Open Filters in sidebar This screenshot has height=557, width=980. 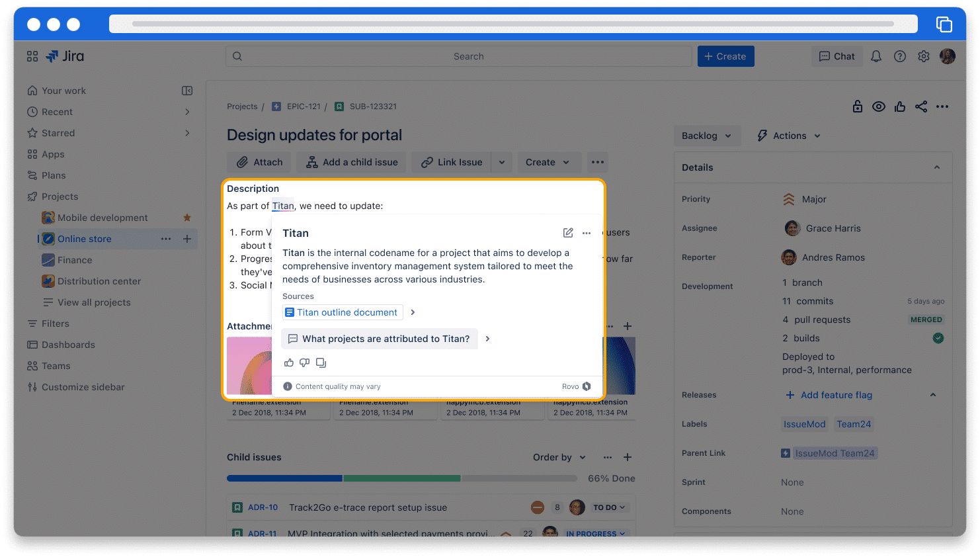[55, 323]
